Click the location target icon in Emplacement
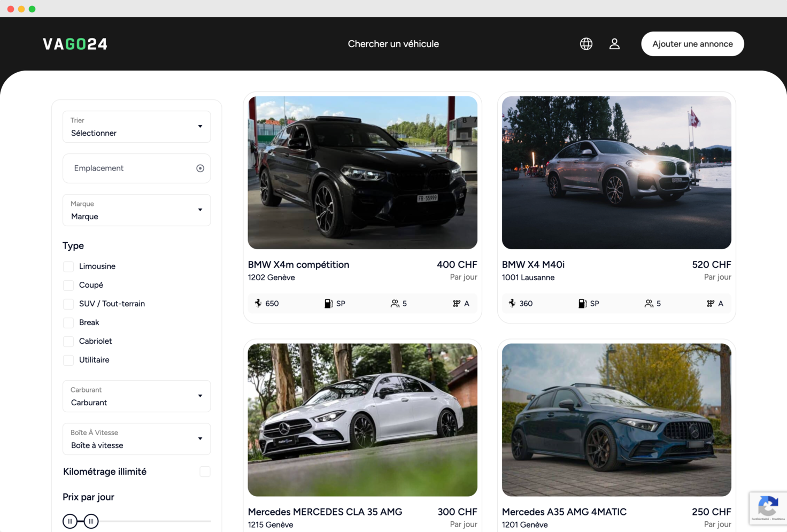The height and width of the screenshot is (532, 787). click(x=200, y=168)
